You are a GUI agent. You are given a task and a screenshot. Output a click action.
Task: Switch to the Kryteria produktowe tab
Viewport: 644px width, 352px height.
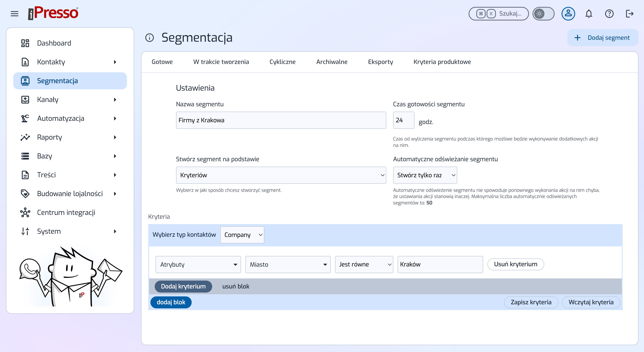[x=442, y=62]
